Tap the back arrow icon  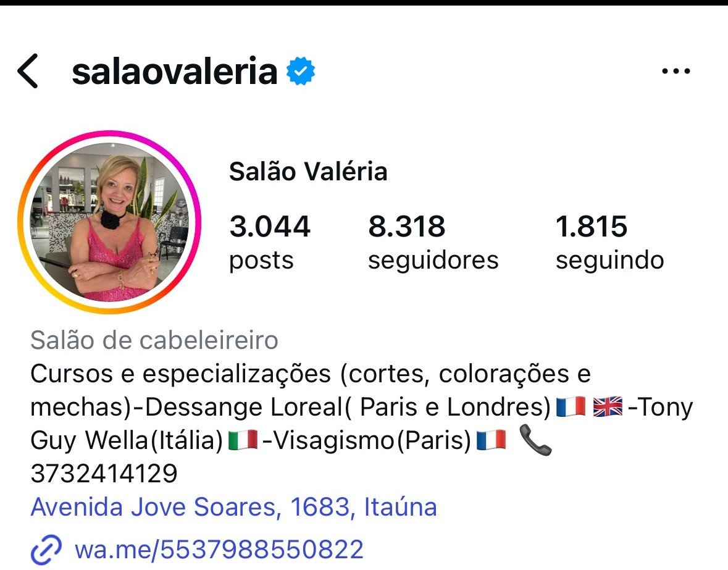coord(27,71)
